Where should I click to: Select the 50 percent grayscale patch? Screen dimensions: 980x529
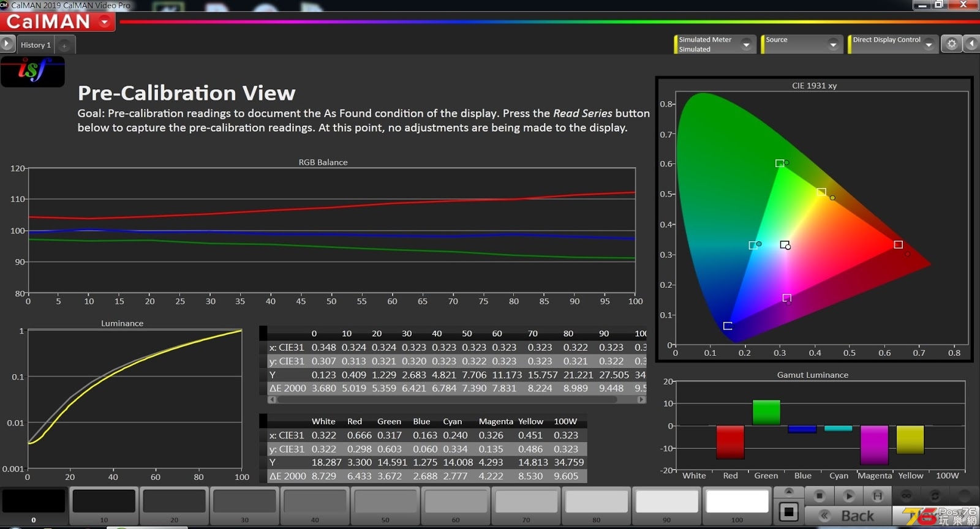tap(385, 506)
